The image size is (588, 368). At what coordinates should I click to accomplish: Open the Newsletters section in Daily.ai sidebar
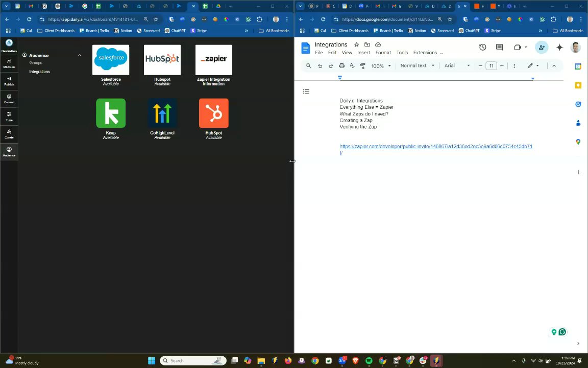tap(9, 46)
